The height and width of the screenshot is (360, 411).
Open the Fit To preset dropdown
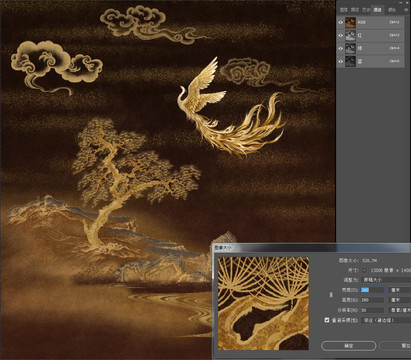point(386,280)
